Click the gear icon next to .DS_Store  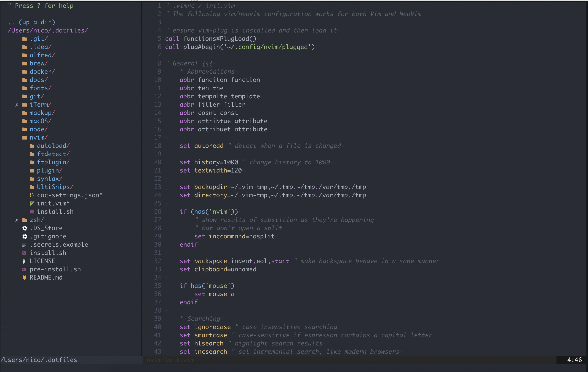(25, 228)
